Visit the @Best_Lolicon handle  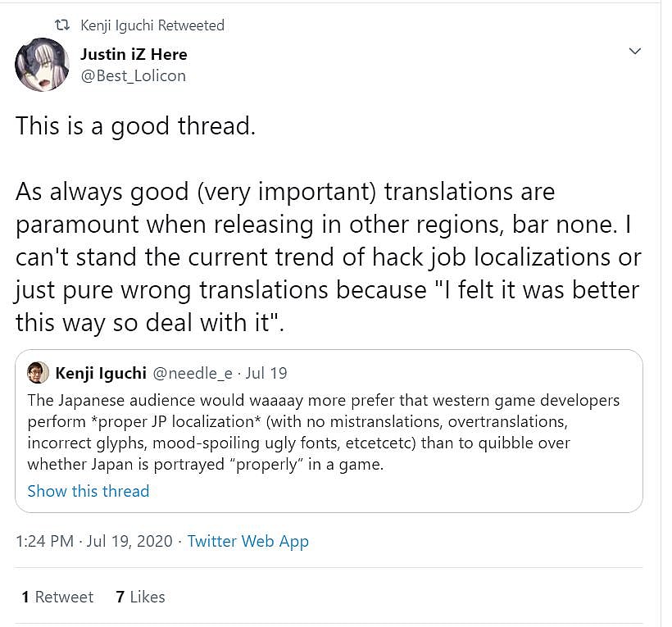tap(133, 75)
